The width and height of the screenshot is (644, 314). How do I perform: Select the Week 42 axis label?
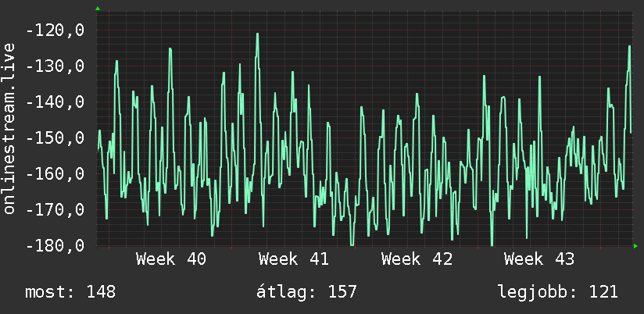point(417,259)
